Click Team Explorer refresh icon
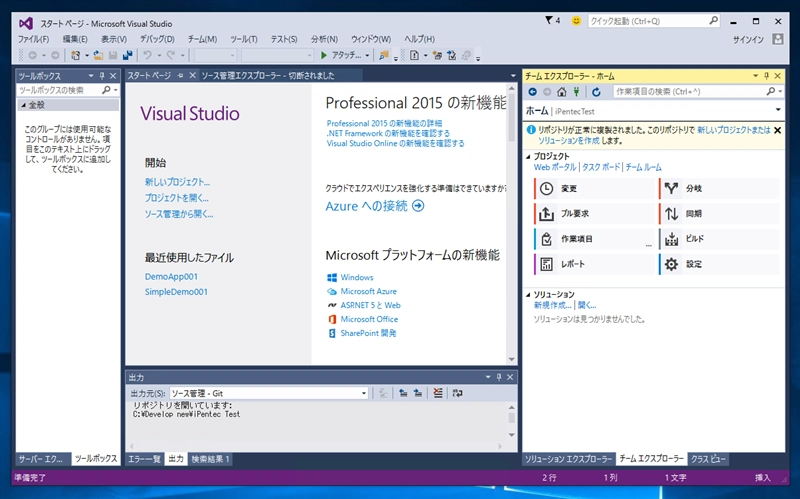 596,92
